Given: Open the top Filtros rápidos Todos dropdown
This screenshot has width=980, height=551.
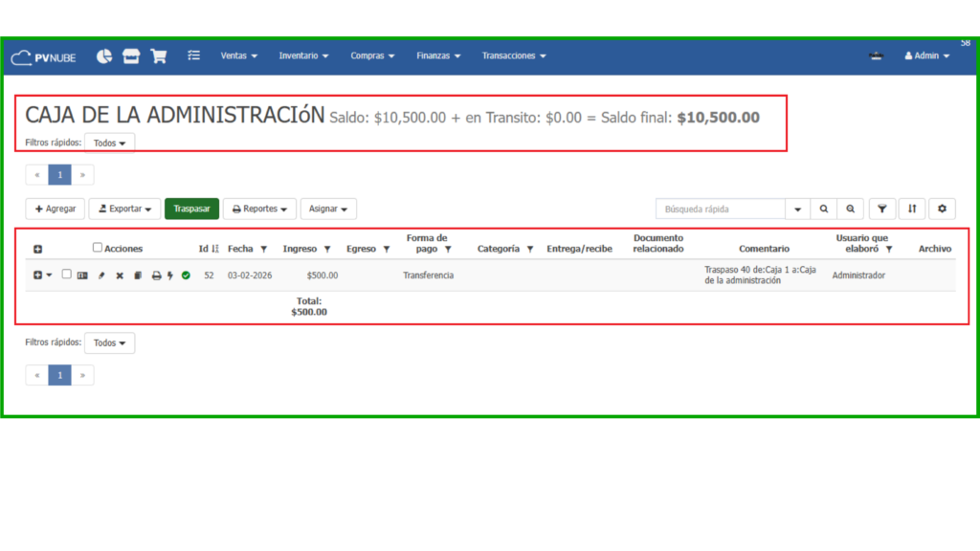Looking at the screenshot, I should tap(109, 143).
